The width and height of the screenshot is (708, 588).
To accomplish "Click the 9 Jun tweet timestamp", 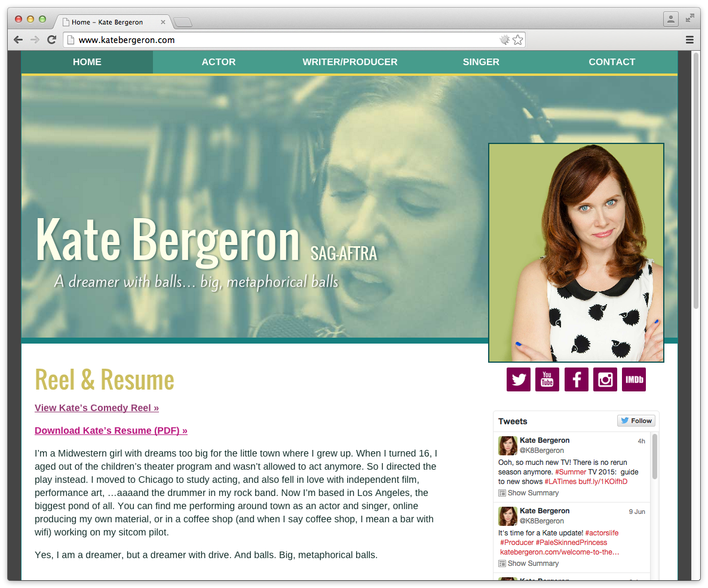I will pos(637,512).
